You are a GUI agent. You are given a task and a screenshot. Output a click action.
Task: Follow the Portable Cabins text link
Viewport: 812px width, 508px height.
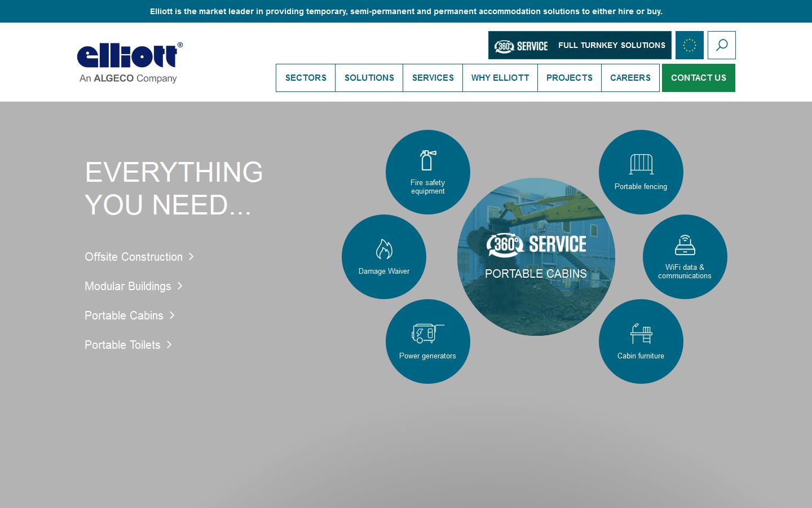click(124, 316)
